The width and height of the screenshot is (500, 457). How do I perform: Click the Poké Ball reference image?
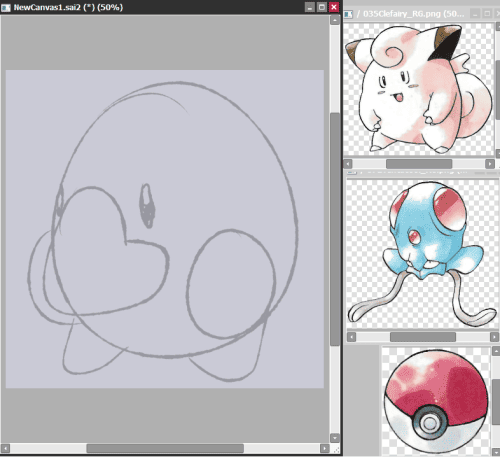(436, 401)
